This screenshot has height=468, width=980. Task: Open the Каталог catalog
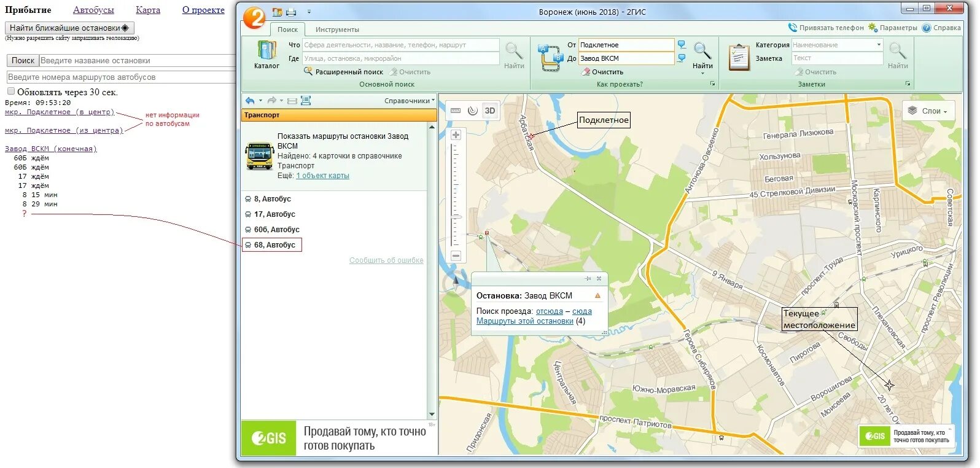click(x=266, y=55)
